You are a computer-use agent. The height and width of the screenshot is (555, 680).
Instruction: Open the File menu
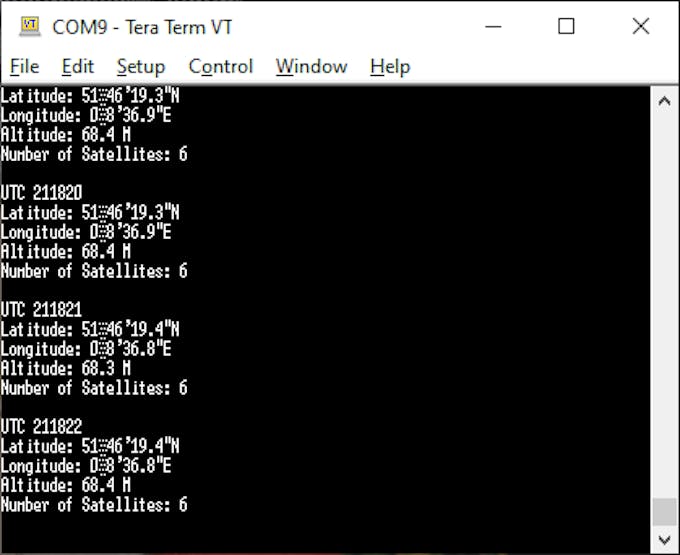(24, 67)
